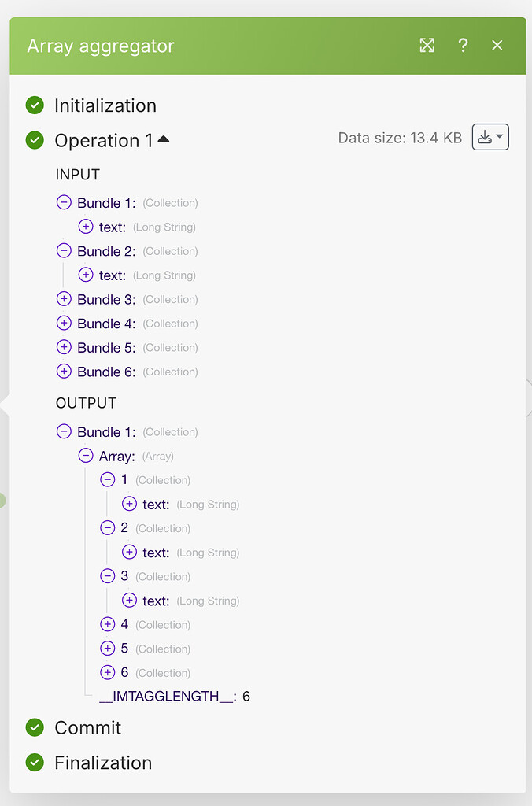Collapse INPUT Bundle 2 collection
Viewport: 532px width, 806px height.
click(64, 250)
